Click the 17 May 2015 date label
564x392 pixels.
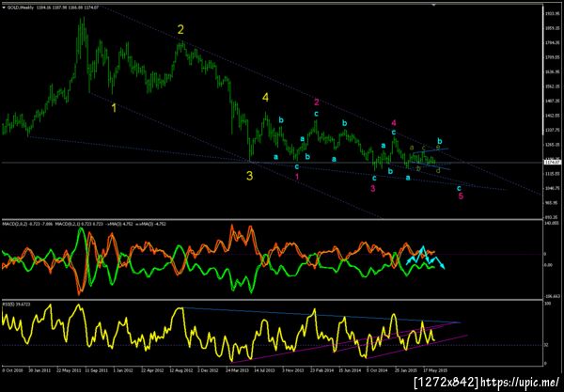click(435, 370)
